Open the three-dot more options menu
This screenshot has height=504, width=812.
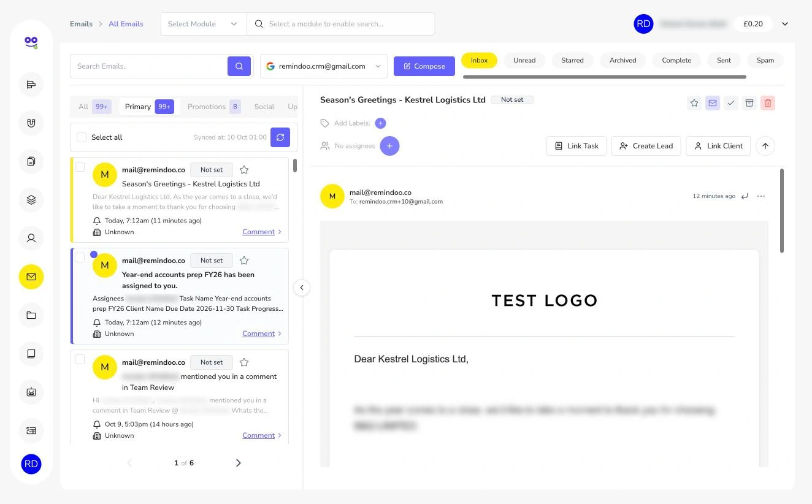[x=761, y=196]
